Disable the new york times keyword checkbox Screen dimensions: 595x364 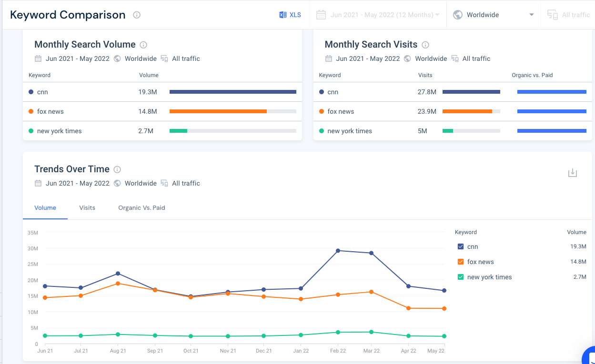point(461,277)
